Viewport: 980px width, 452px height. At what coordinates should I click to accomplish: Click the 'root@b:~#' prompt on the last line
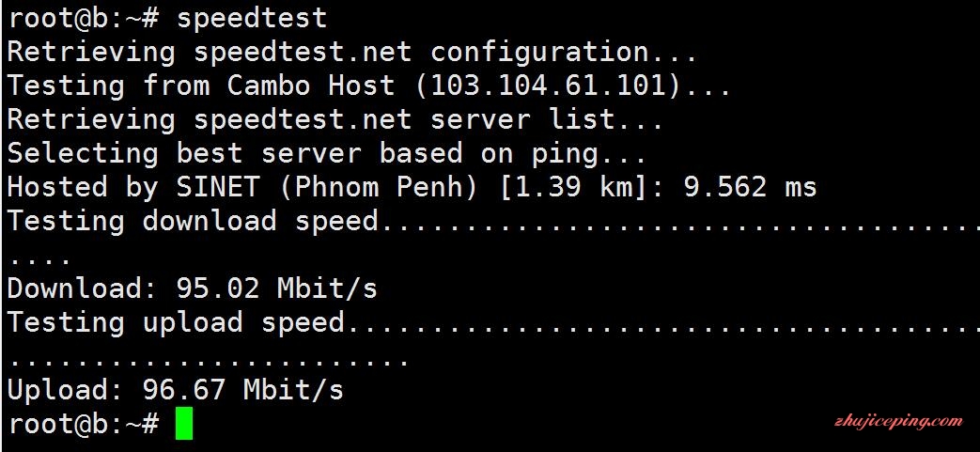pos(83,423)
